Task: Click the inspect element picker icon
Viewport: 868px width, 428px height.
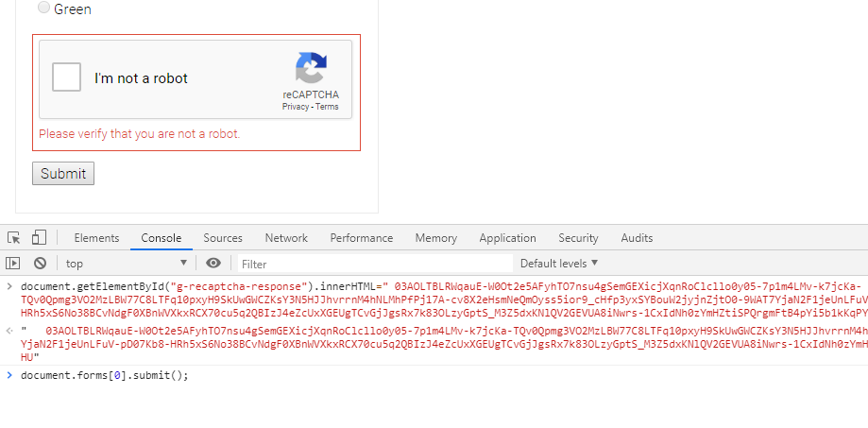Action: [x=14, y=238]
